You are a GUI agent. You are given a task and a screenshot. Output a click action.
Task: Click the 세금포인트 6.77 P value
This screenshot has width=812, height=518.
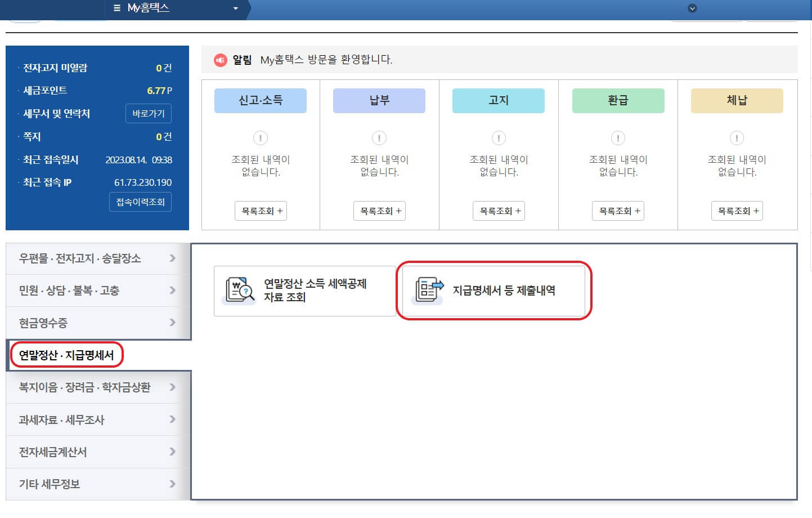tap(160, 91)
